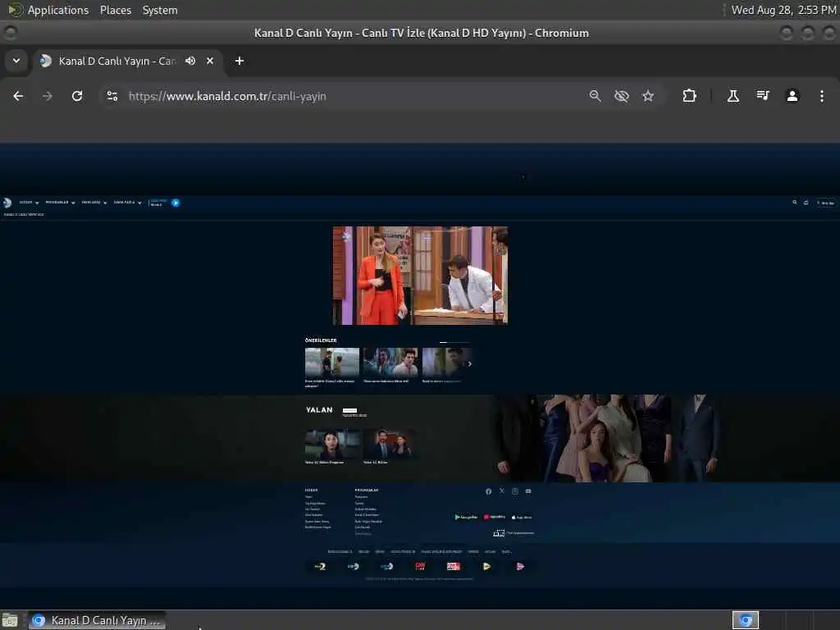
Task: Open a new tab
Action: 240,61
